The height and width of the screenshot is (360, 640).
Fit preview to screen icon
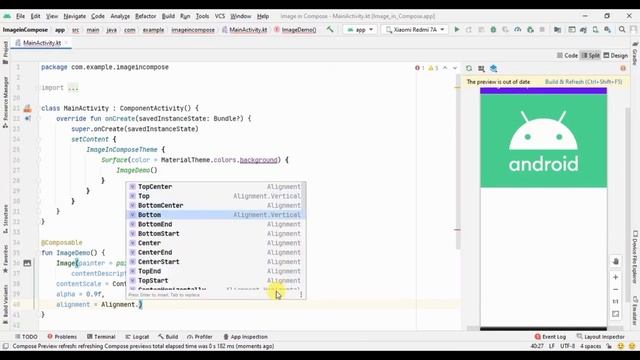616,314
